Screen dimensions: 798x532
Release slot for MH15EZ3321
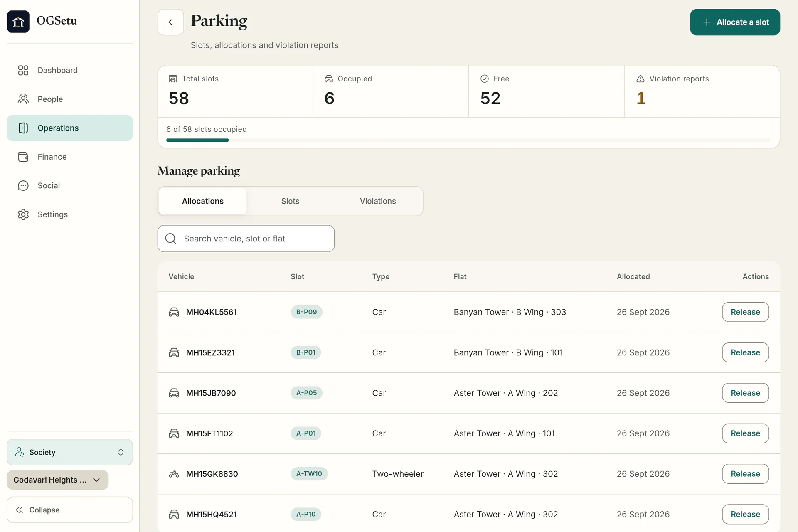(x=745, y=352)
